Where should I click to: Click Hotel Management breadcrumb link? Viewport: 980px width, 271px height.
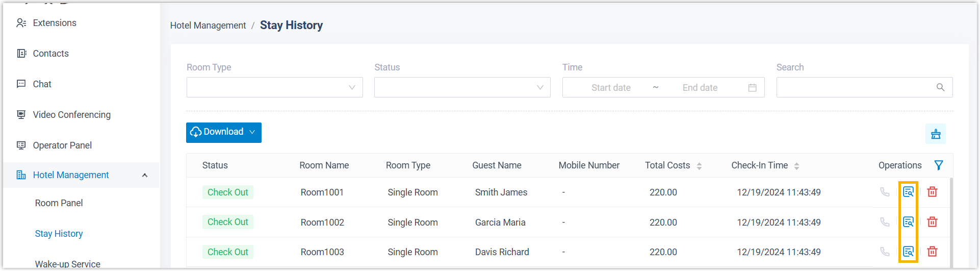pos(208,26)
